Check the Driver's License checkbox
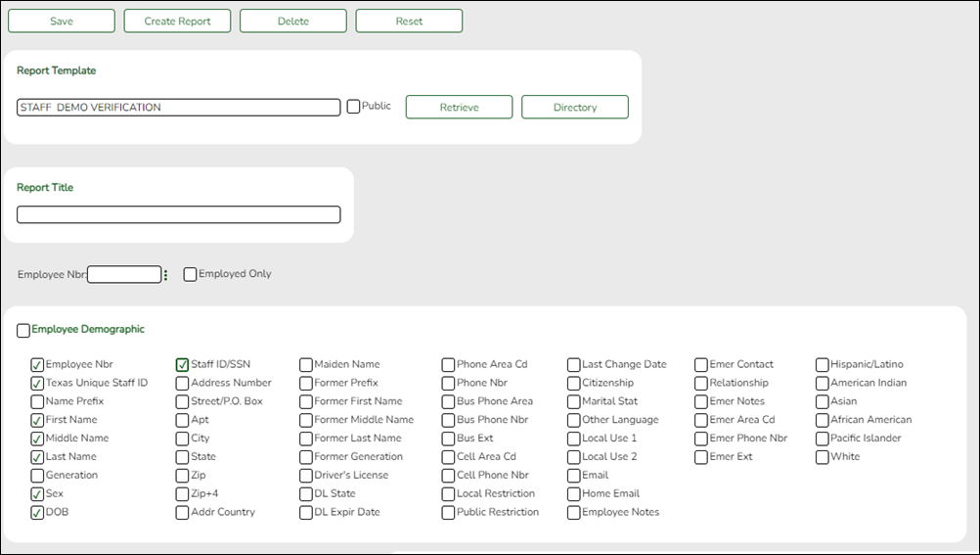Viewport: 980px width, 555px height. (x=305, y=476)
